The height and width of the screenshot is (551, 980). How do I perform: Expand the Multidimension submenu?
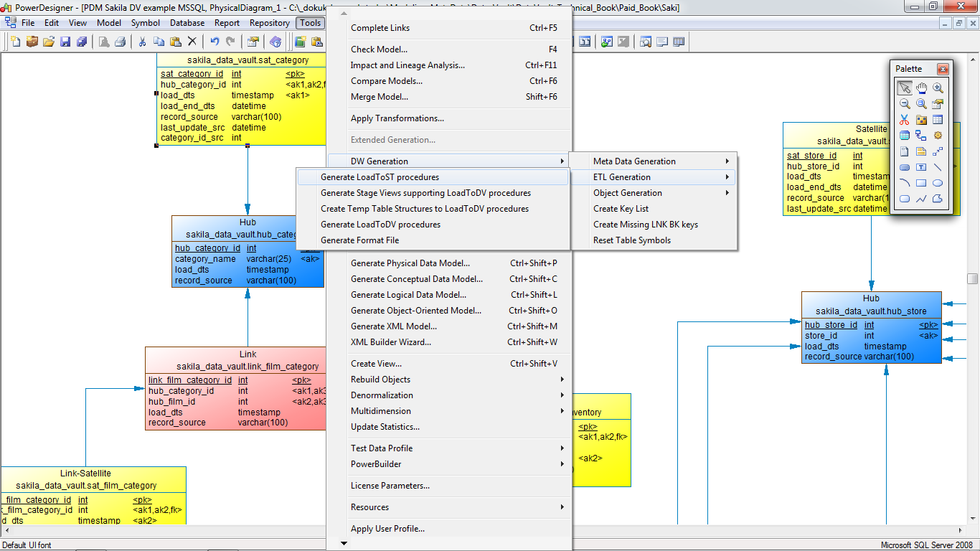pyautogui.click(x=450, y=411)
